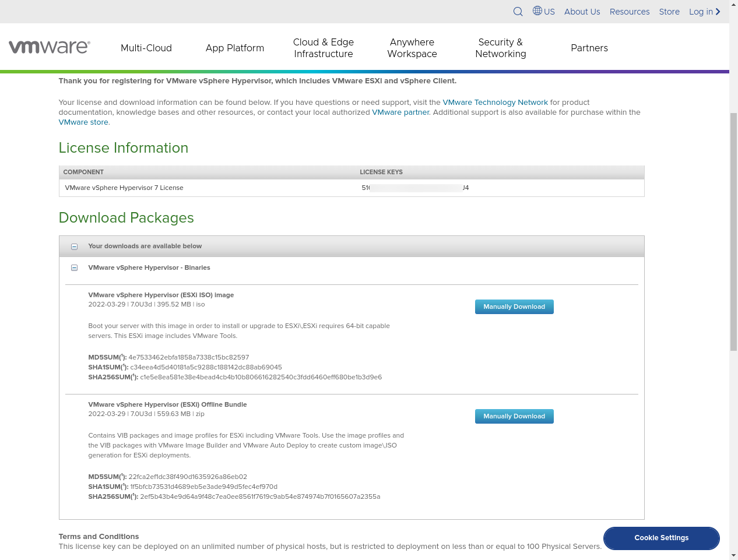Open Security & Networking menu
The height and width of the screenshot is (560, 738).
tap(501, 48)
